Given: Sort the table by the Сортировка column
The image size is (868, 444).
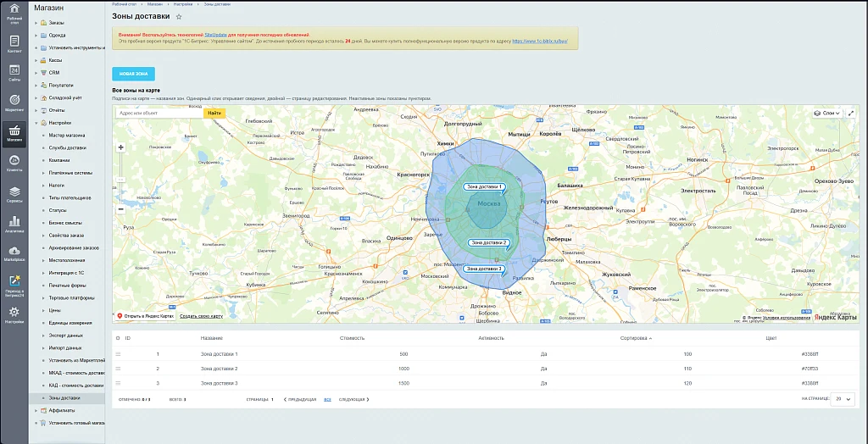Looking at the screenshot, I should (636, 338).
